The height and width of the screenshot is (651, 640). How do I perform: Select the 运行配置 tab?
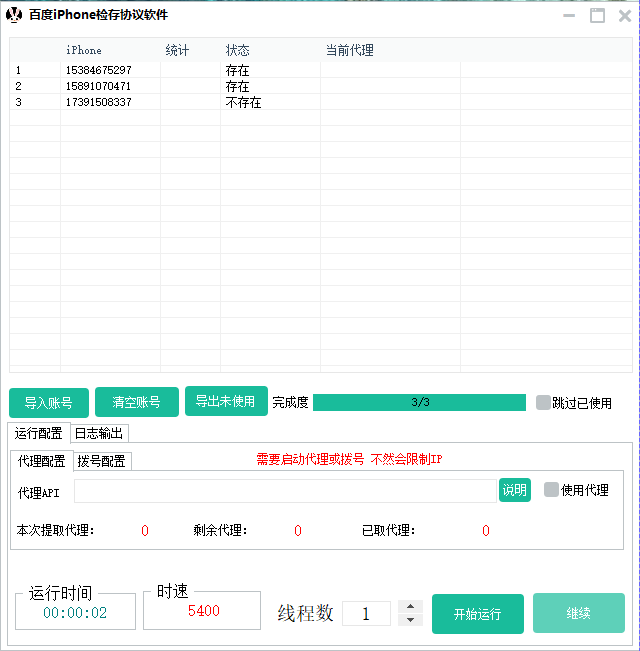tap(39, 433)
